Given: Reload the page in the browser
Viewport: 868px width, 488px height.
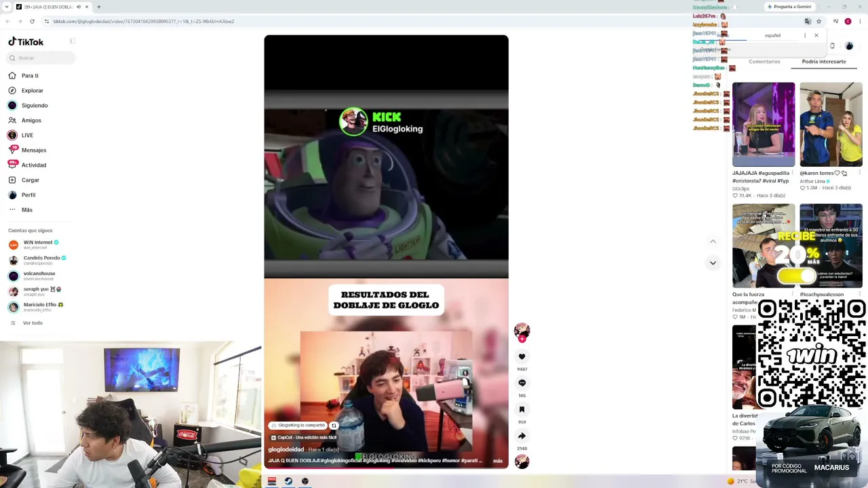Looking at the screenshot, I should [x=32, y=21].
